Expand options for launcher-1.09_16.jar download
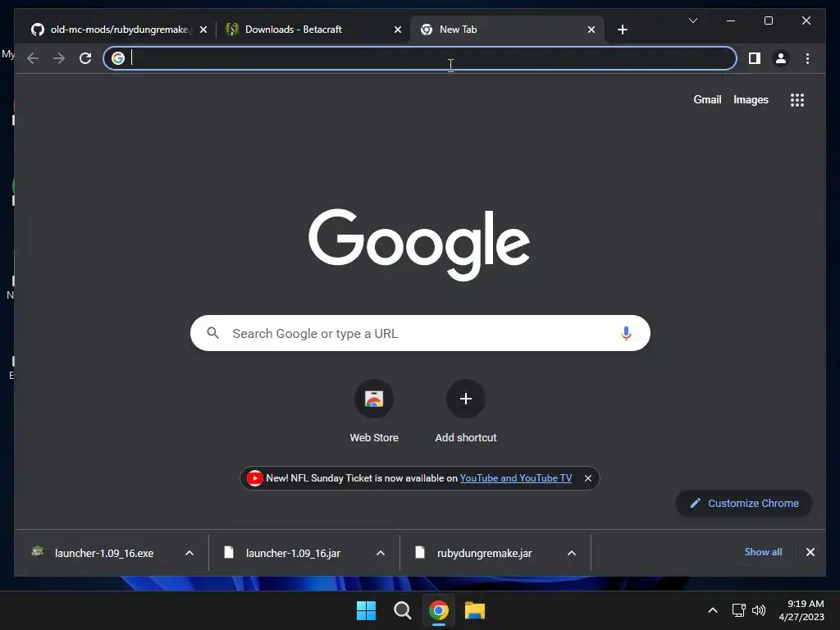840x630 pixels. coord(381,553)
